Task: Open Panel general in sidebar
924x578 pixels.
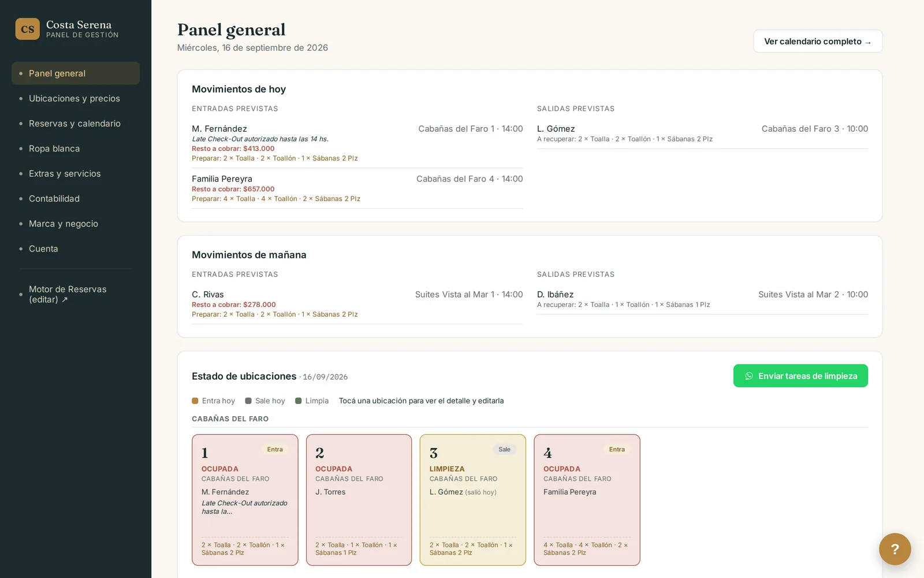Action: click(76, 73)
